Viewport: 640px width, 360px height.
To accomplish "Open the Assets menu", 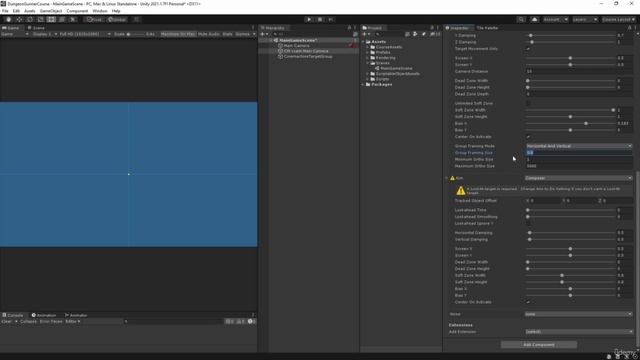I will (x=29, y=11).
